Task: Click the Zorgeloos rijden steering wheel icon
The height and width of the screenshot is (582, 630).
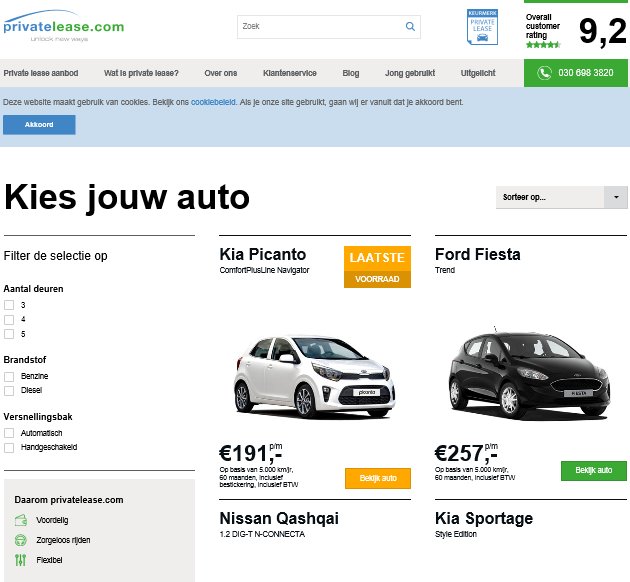Action: point(21,540)
